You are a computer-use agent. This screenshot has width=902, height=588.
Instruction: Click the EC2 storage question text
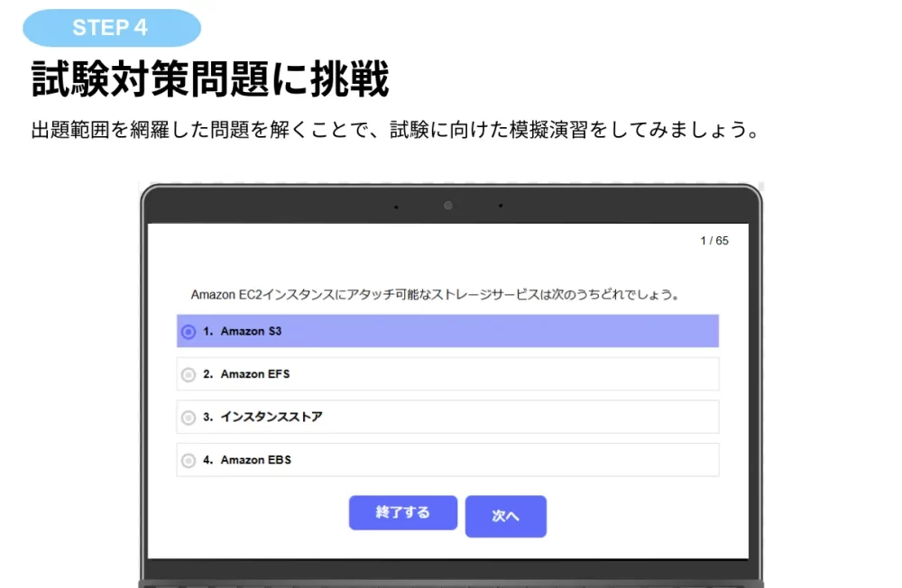[x=435, y=295]
